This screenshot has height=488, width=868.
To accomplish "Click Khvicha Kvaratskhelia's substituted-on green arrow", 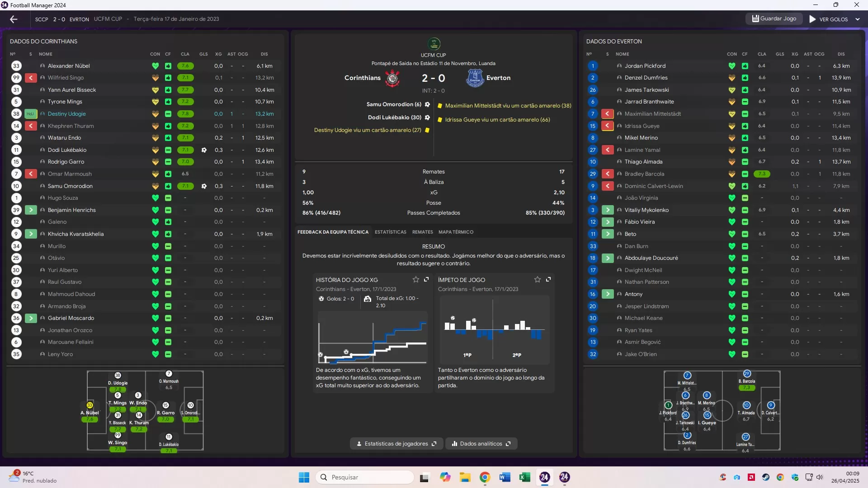I will click(x=31, y=234).
